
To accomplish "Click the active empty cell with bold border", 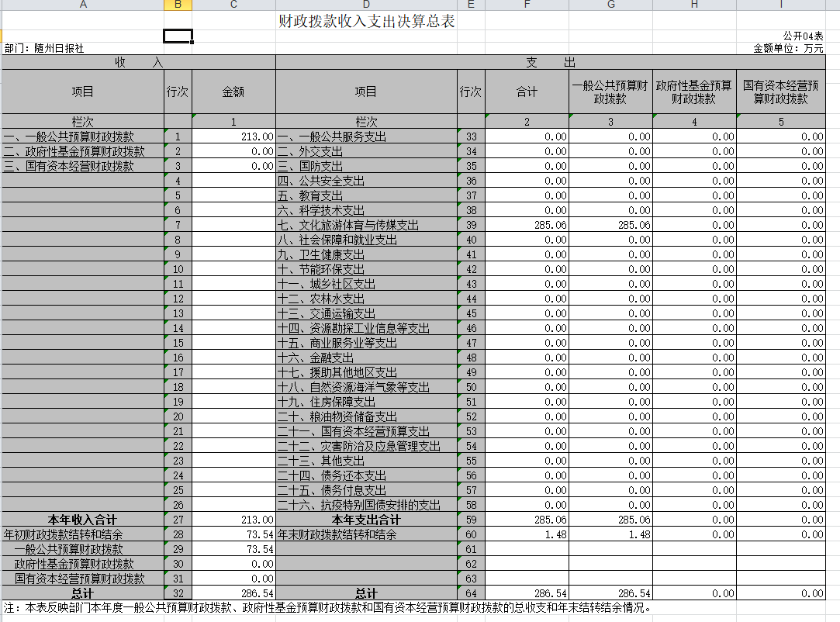I will 178,36.
